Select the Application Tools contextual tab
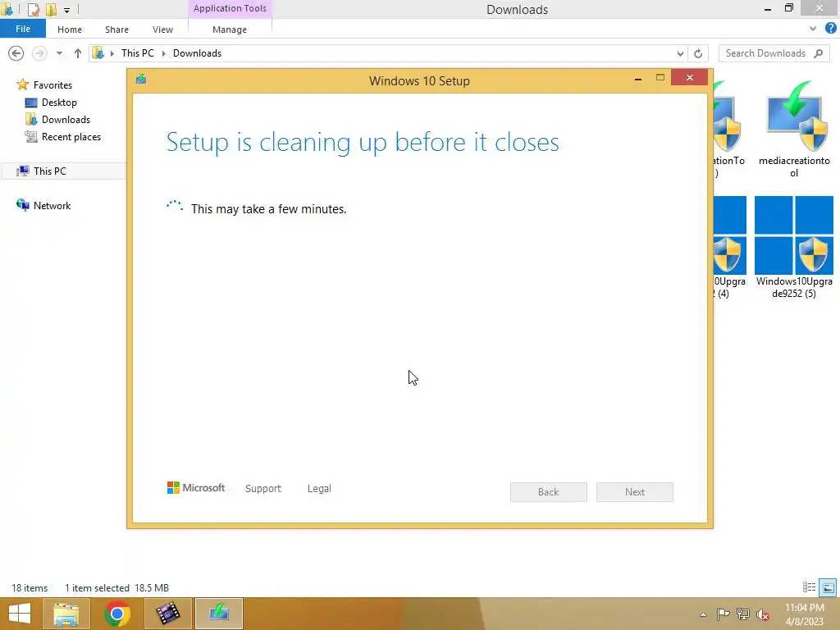The height and width of the screenshot is (630, 840). tap(230, 8)
